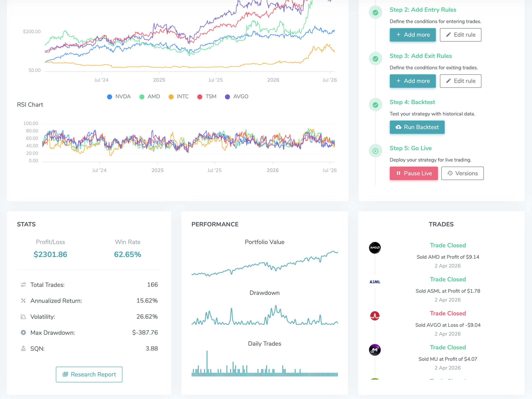This screenshot has width=532, height=399.
Task: Click 'Sold ASML at Profit of $1.78' trade
Action: click(x=448, y=291)
